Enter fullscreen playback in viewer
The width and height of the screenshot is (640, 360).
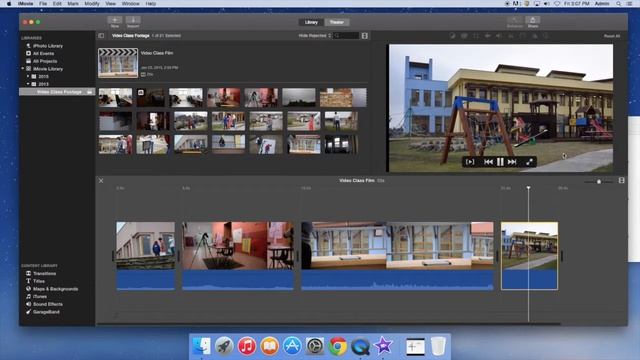pos(529,162)
